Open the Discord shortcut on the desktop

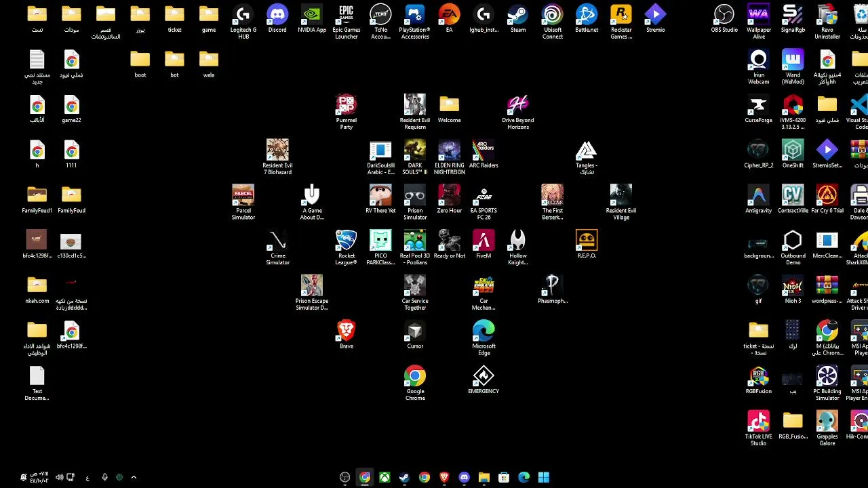click(x=277, y=19)
